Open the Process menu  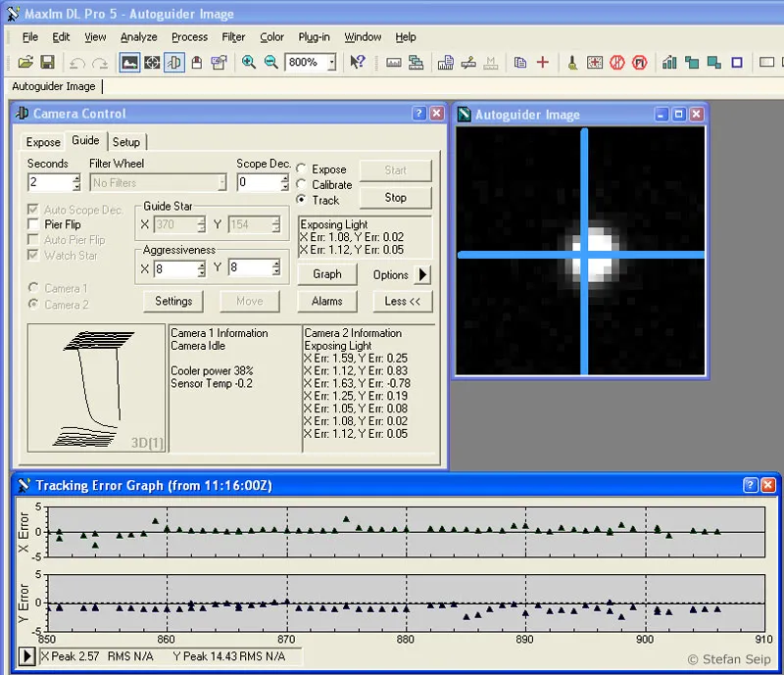click(189, 37)
